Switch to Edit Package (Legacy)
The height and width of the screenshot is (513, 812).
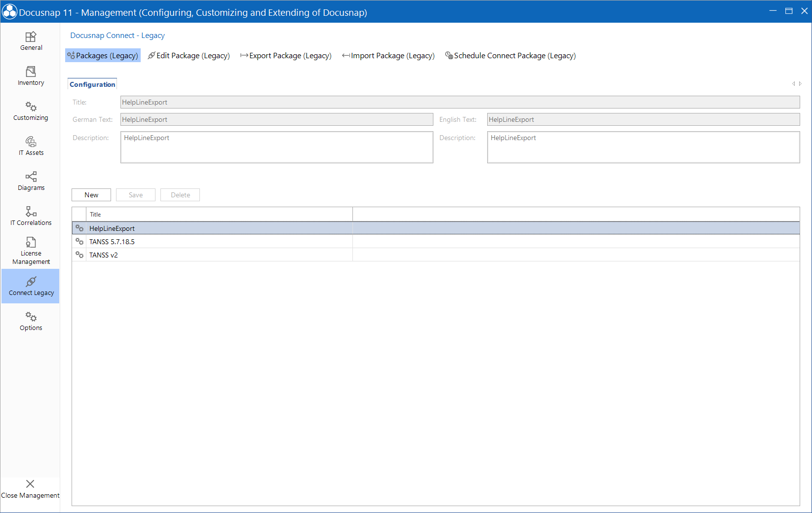189,55
